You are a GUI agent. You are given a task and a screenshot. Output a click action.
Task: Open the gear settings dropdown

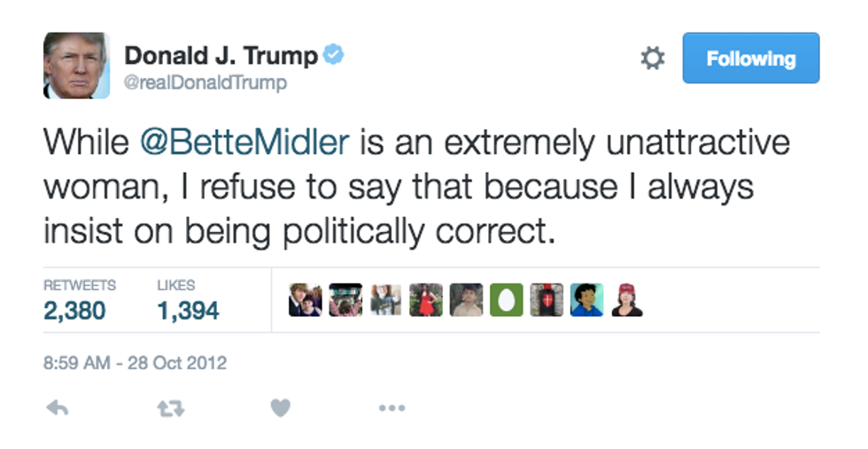tap(652, 59)
